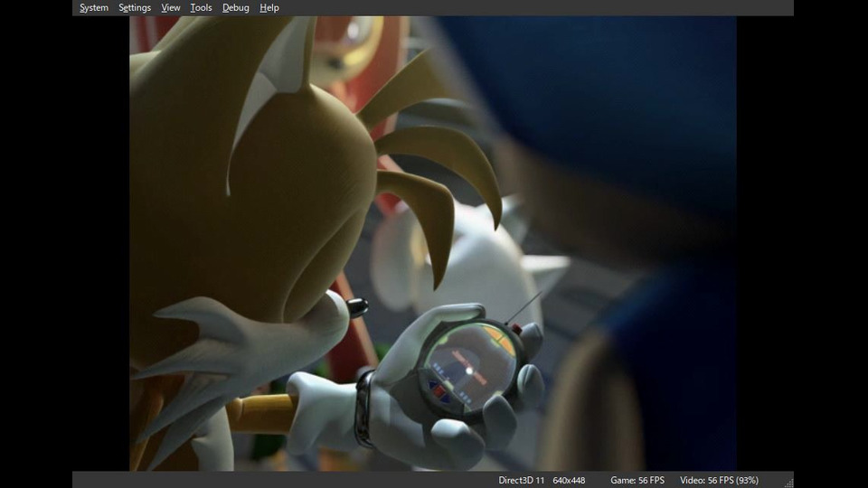Open the System menu

click(x=93, y=8)
